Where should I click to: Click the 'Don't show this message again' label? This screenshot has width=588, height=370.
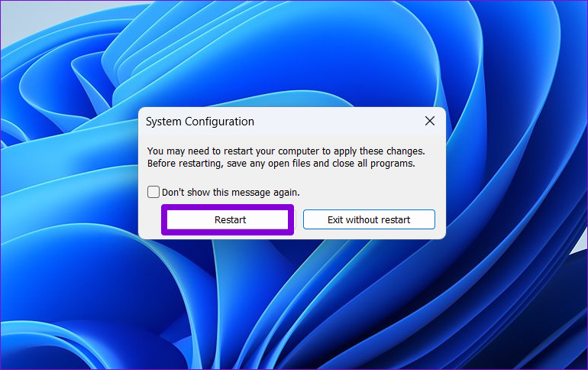click(x=231, y=193)
